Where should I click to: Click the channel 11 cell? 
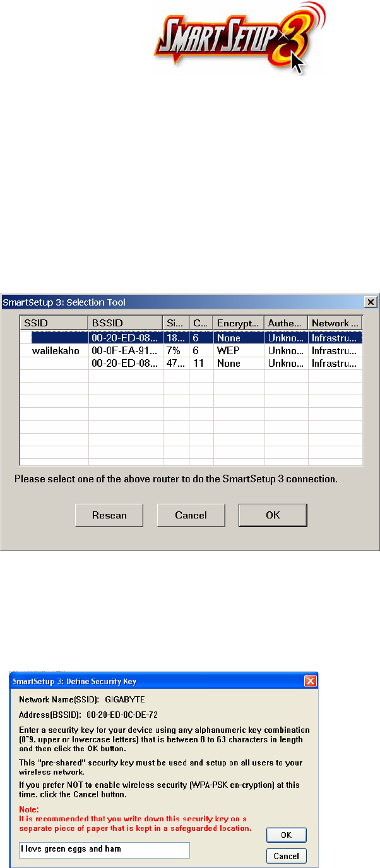pyautogui.click(x=201, y=363)
